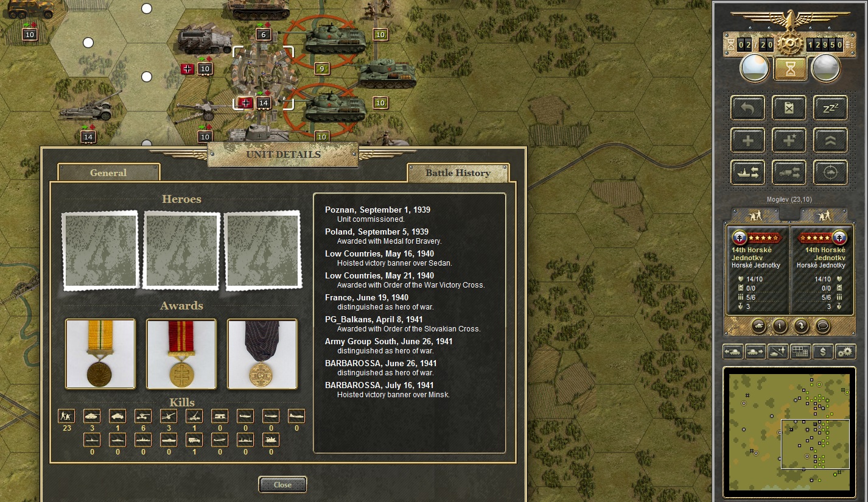Click the third empty hero portrait frame
This screenshot has width=868, height=502.
coord(262,250)
